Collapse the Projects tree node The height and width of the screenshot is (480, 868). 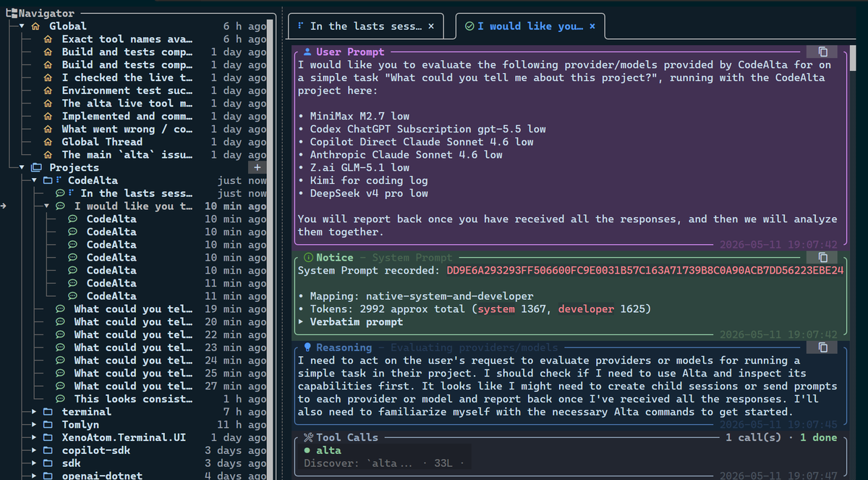click(22, 167)
